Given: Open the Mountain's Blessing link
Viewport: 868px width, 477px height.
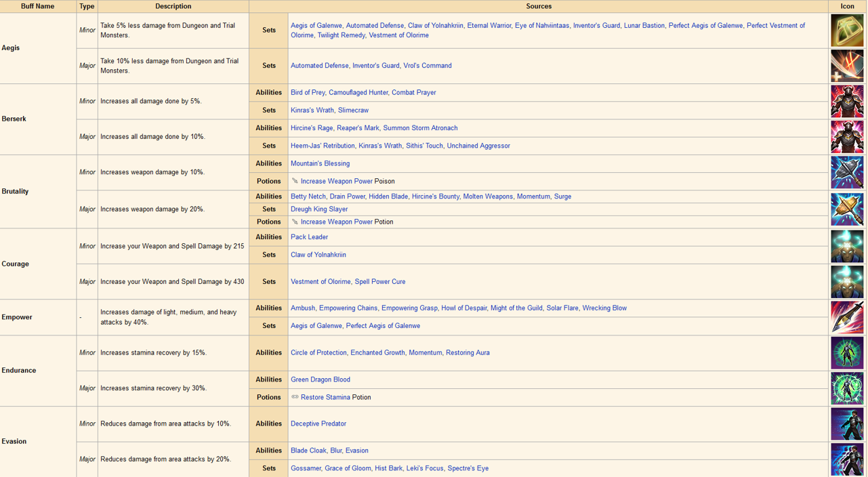Looking at the screenshot, I should coord(320,163).
